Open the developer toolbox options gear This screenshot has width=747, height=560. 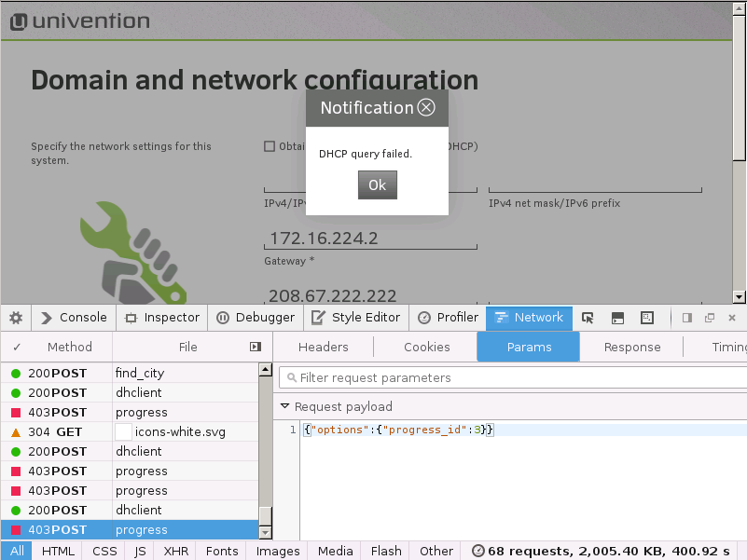(x=15, y=318)
